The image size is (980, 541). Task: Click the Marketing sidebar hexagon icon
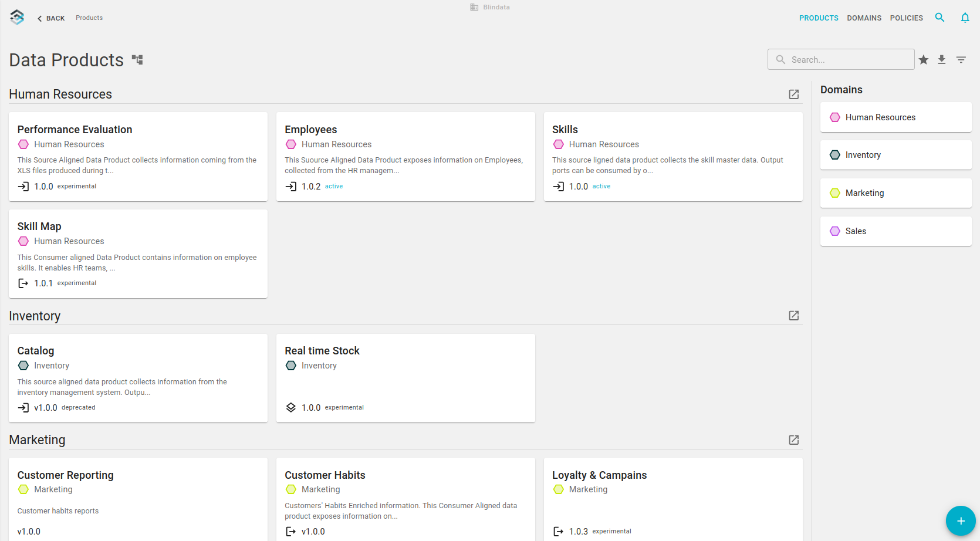835,193
